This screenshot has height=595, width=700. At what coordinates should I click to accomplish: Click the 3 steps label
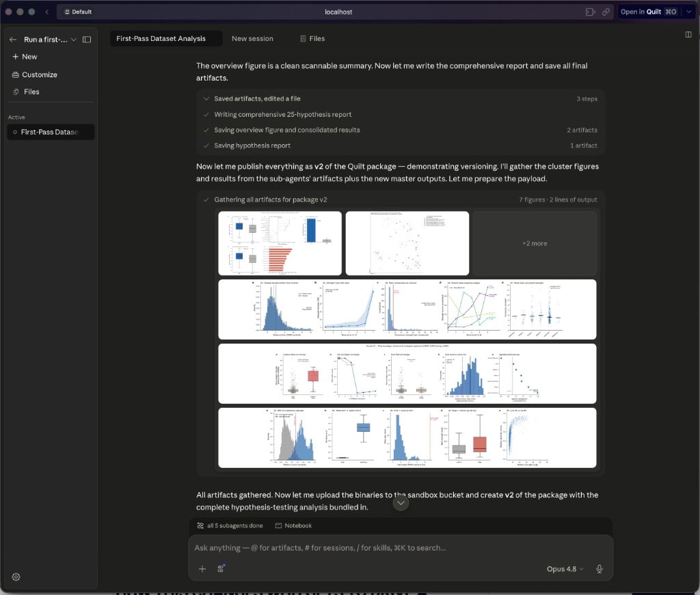(587, 98)
